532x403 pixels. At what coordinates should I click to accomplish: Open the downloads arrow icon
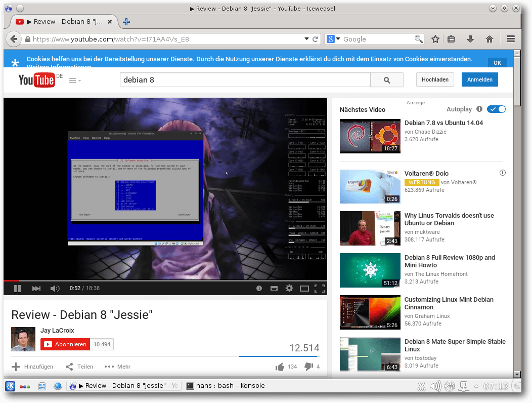pyautogui.click(x=470, y=39)
